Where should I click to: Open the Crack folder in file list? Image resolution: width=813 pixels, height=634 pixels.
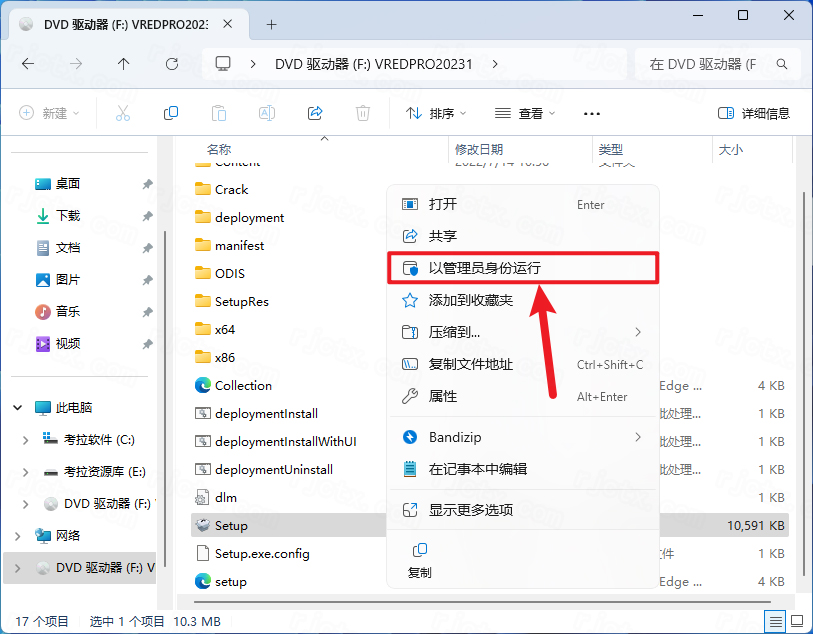click(x=231, y=189)
